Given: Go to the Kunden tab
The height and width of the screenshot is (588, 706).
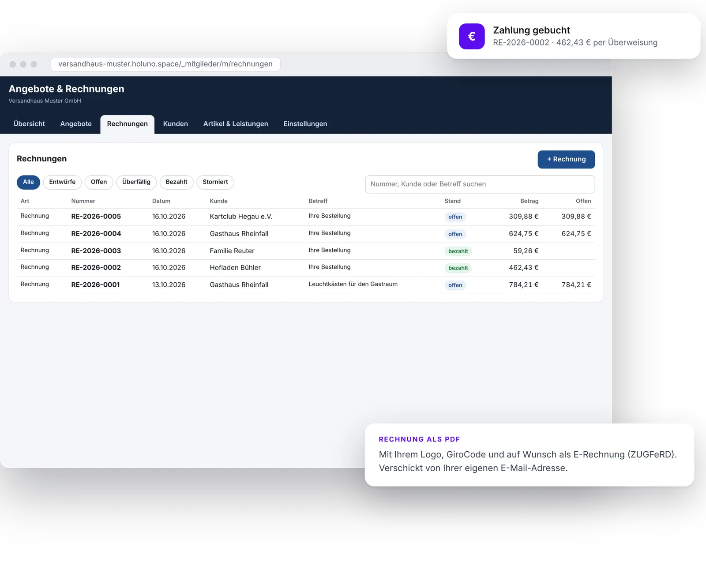Looking at the screenshot, I should 176,124.
